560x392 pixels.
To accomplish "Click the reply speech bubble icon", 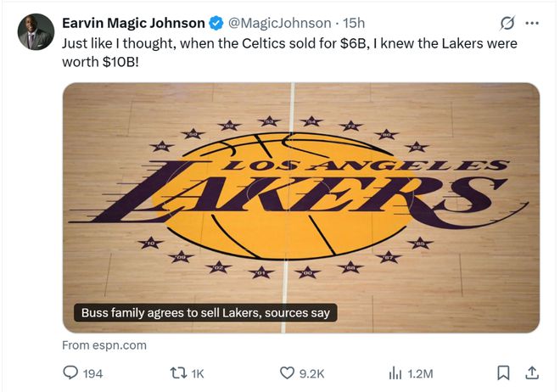I will pos(70,372).
